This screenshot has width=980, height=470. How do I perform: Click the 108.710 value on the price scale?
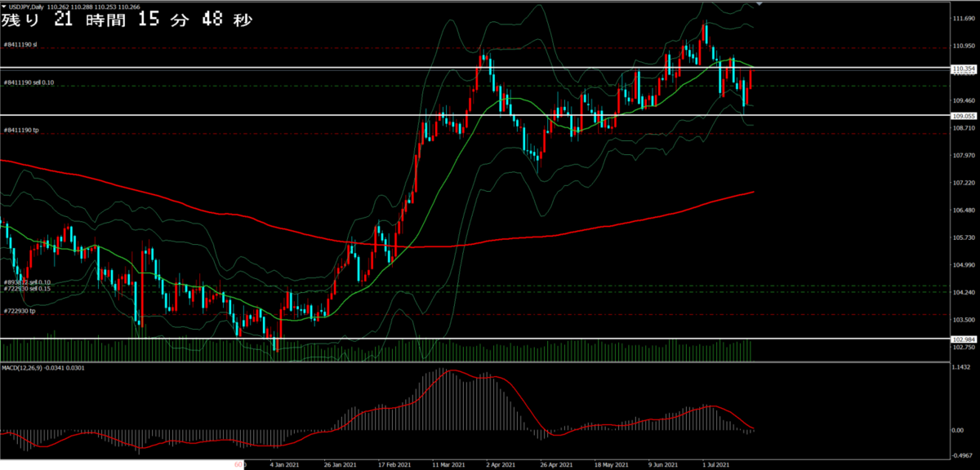[x=964, y=128]
